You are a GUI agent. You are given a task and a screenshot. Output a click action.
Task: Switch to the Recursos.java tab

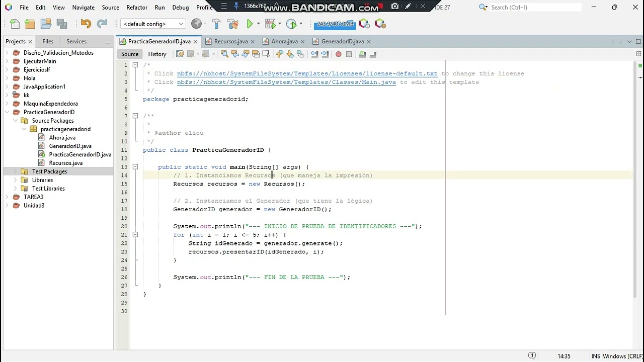pyautogui.click(x=231, y=41)
